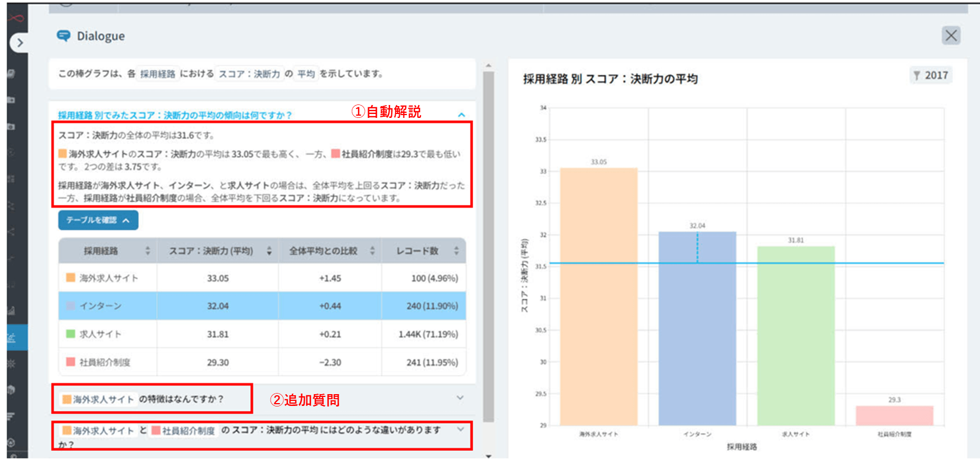The width and height of the screenshot is (980, 466).
Task: Open the highlighted chart icon in sidebar
Action: point(12,338)
